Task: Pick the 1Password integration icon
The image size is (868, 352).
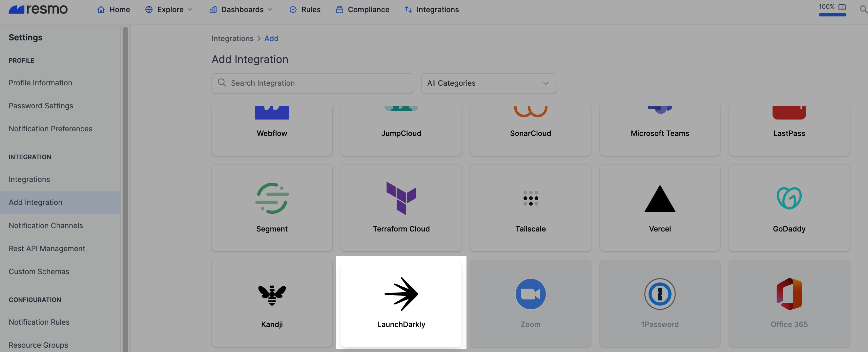Action: [x=659, y=294]
